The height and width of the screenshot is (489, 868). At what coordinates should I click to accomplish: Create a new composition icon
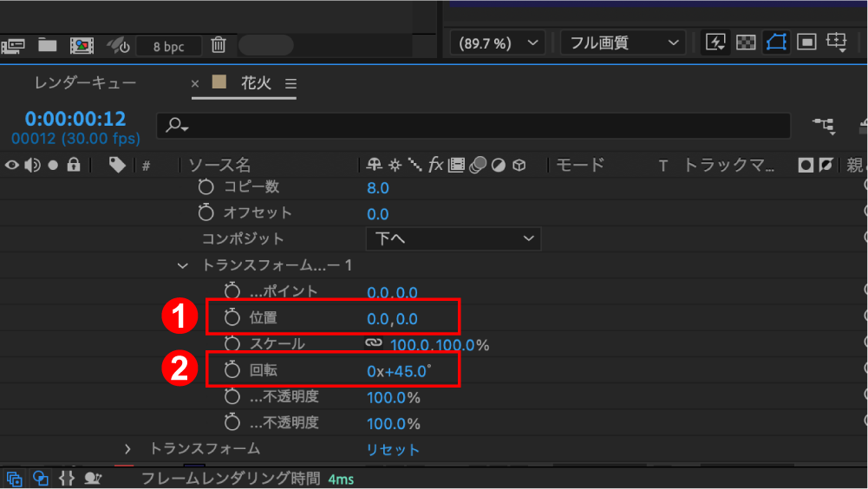tap(82, 45)
